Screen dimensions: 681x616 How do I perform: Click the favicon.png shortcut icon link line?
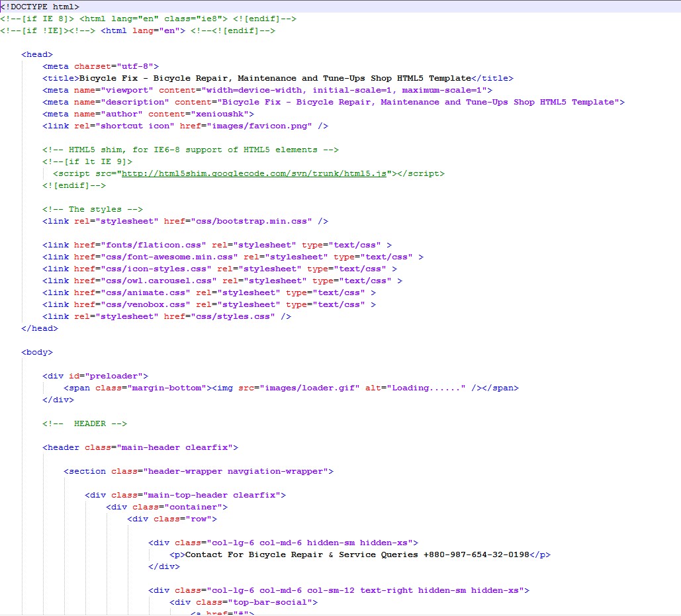point(185,126)
